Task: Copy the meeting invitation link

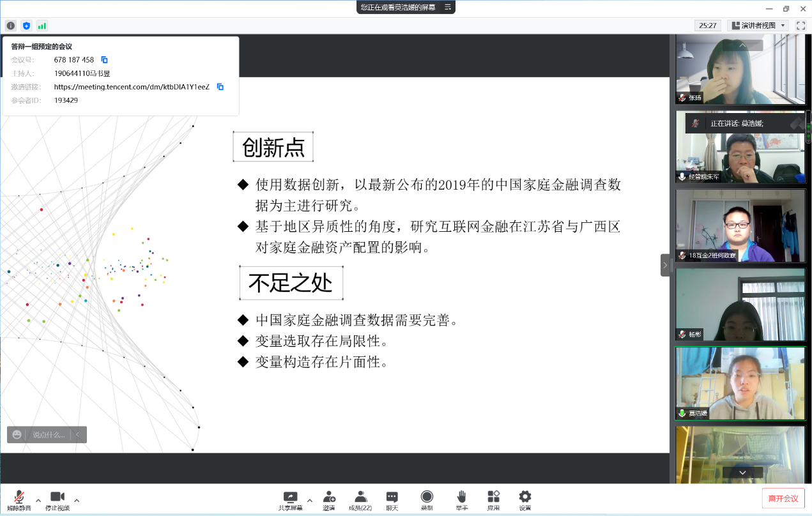Action: (x=220, y=87)
